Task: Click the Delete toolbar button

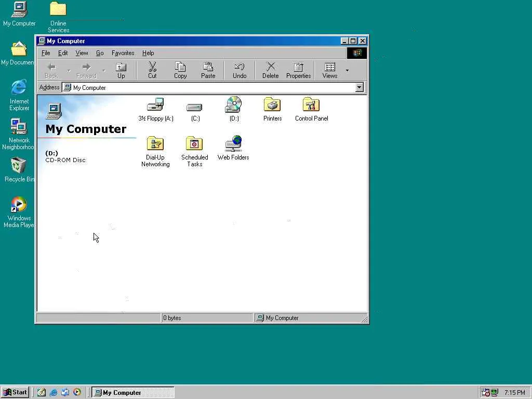Action: point(270,71)
